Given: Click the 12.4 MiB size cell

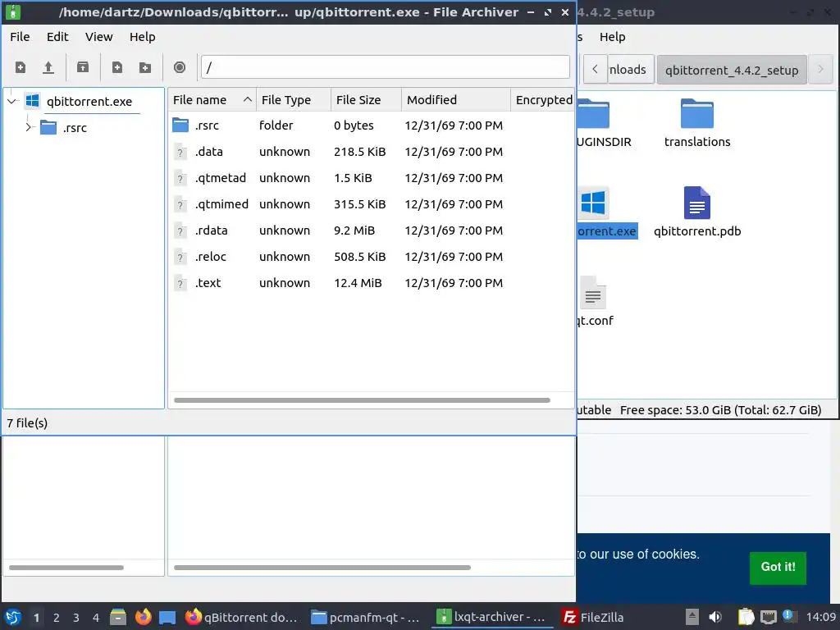Looking at the screenshot, I should 358,283.
